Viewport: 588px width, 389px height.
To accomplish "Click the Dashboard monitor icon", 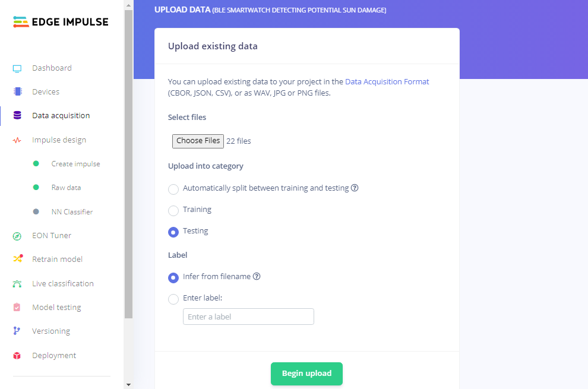I will click(17, 68).
